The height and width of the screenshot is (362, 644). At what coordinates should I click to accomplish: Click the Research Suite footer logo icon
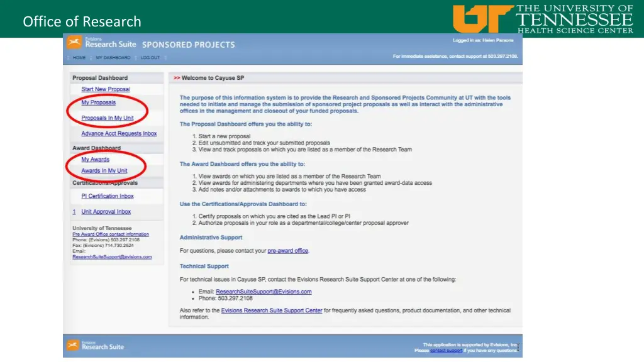click(x=73, y=345)
